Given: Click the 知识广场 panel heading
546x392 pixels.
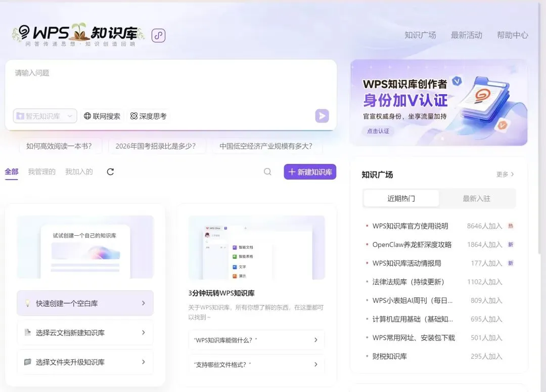Looking at the screenshot, I should (x=377, y=175).
